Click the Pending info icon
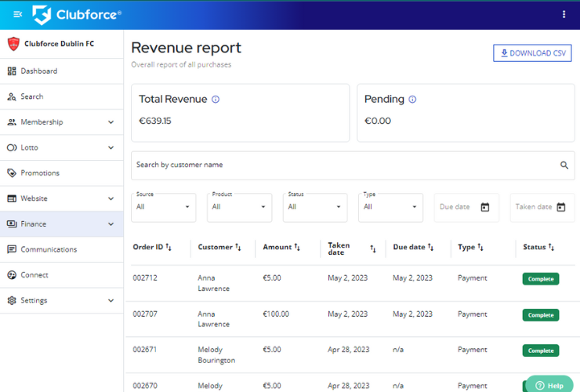 click(412, 100)
